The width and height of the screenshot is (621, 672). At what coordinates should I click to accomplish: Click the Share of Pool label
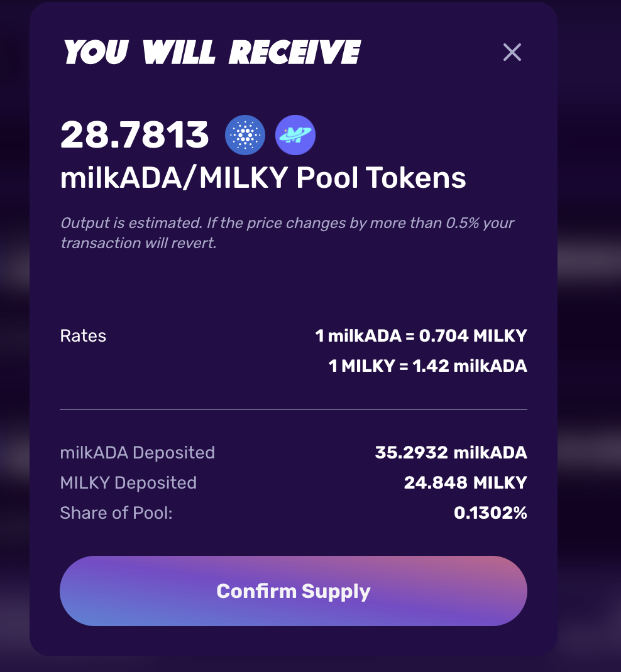tap(116, 513)
